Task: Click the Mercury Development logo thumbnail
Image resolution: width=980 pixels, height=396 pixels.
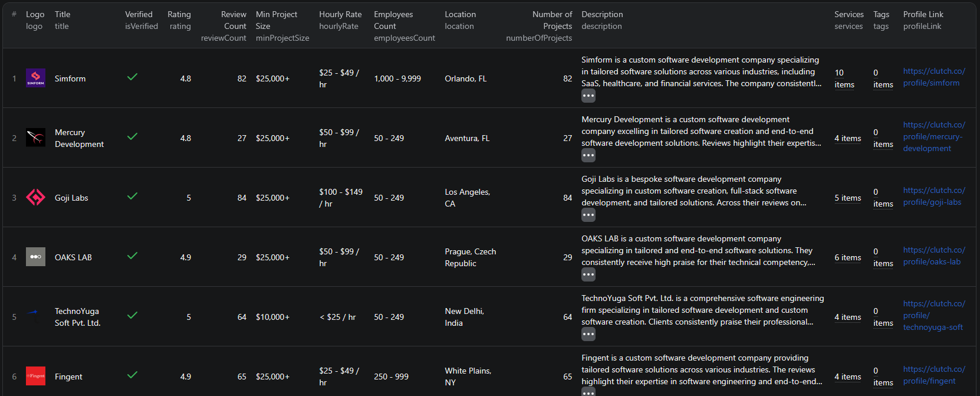Action: point(35,138)
